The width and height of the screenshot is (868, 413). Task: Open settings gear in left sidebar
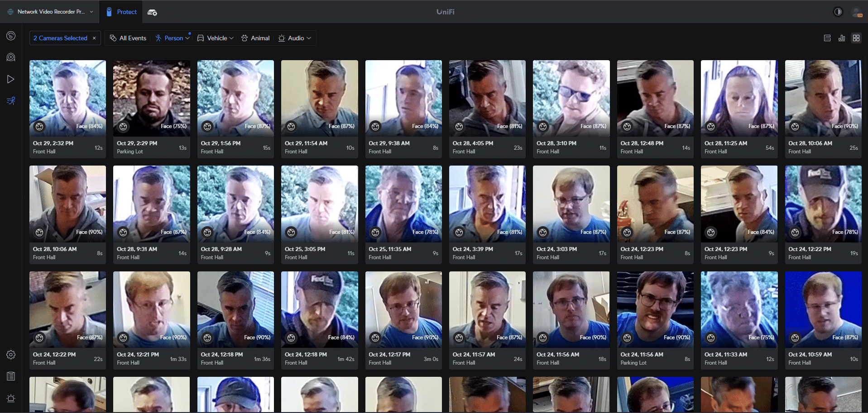(11, 355)
